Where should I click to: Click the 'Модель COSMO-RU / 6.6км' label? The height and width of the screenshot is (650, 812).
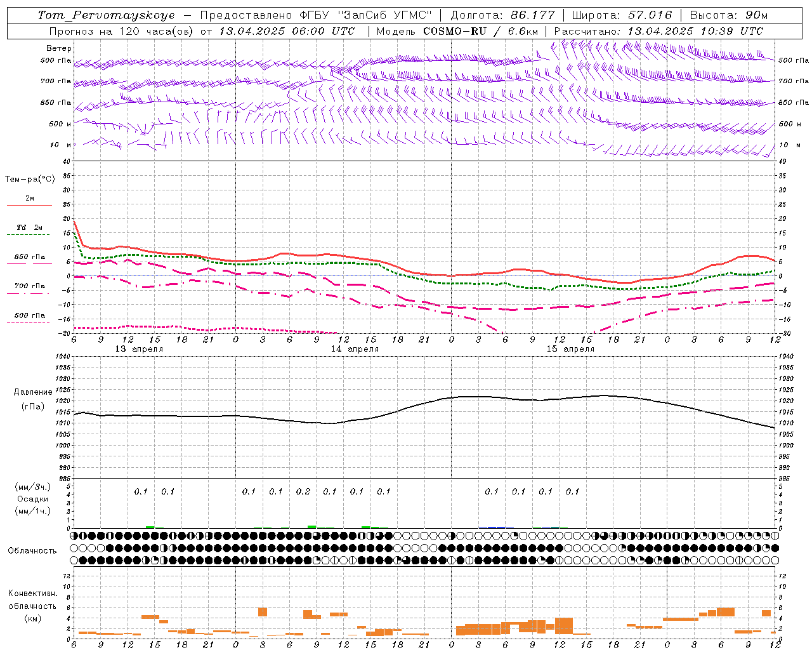pos(457,31)
